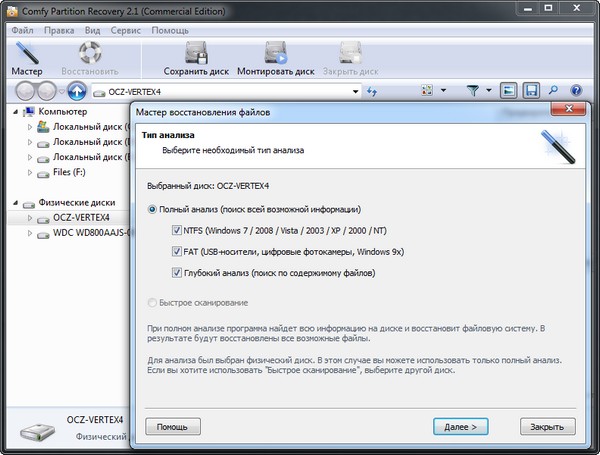This screenshot has height=455, width=600.
Task: Click the Помощь button in the wizard
Action: (x=173, y=426)
